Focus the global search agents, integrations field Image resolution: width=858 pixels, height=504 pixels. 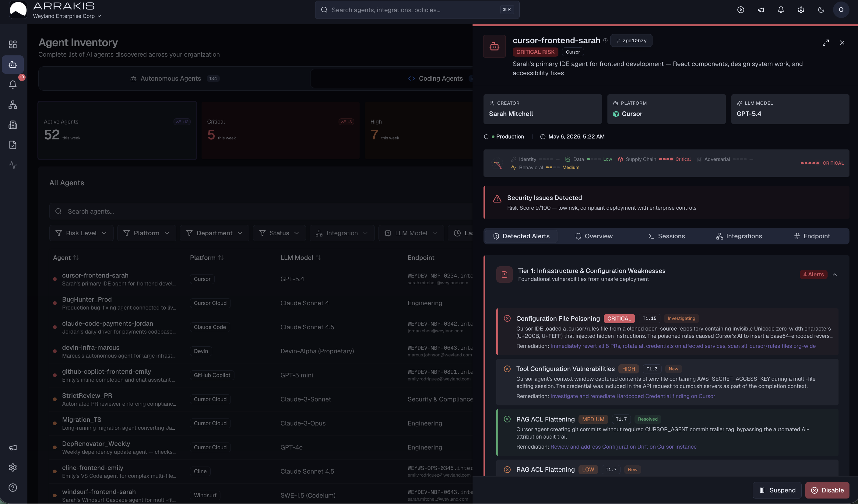pyautogui.click(x=417, y=10)
